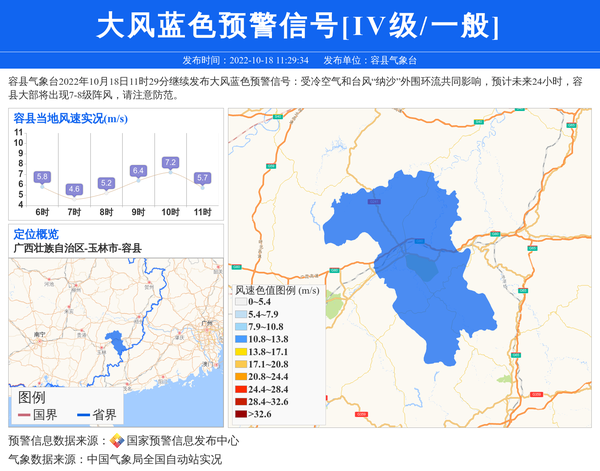The height and width of the screenshot is (471, 600).
Task: Click the 7.2 wind speed label at 10时
Action: tap(170, 162)
